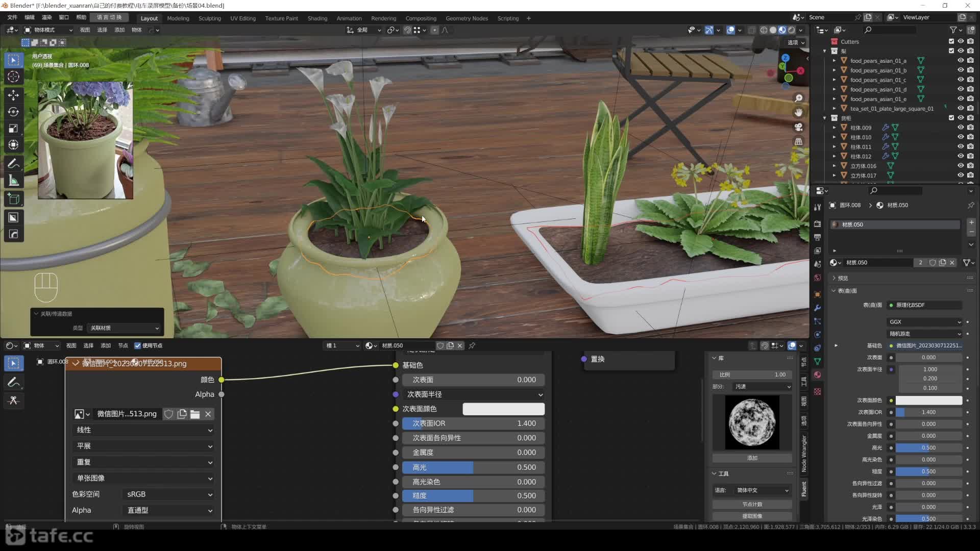The image size is (980, 551).
Task: Click 语言切换 button in top bar
Action: click(109, 17)
